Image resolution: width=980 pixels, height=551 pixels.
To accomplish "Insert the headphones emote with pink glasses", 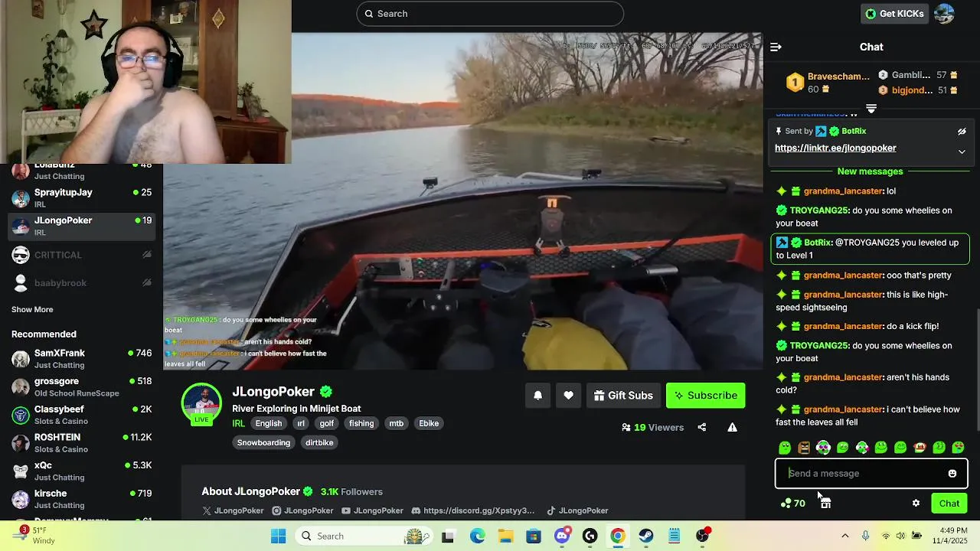I will pos(823,448).
